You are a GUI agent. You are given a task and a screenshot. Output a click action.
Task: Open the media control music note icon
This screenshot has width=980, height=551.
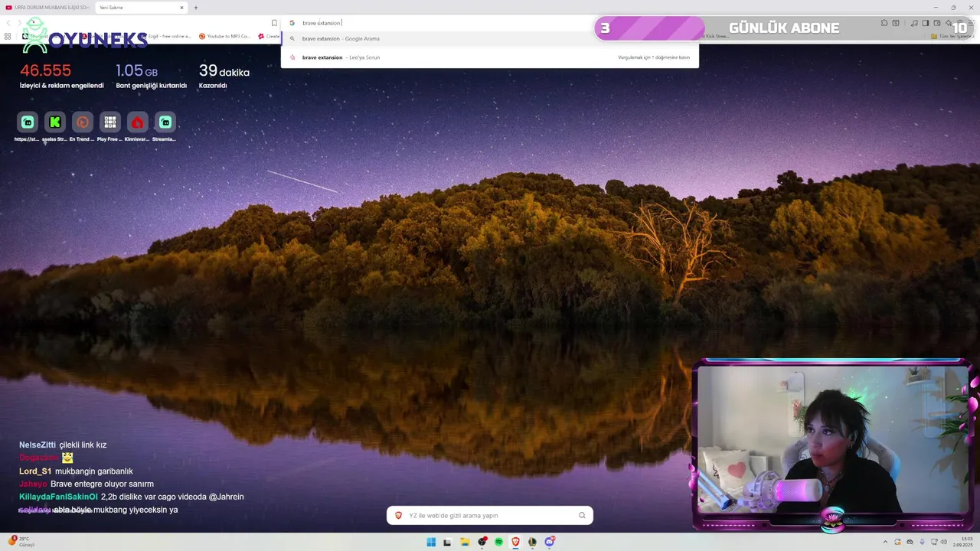pos(915,23)
